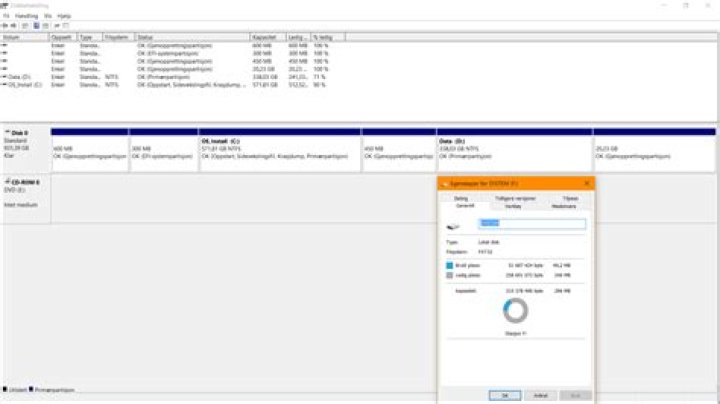
Task: Select the 20,23 GB recovery partition block
Action: pos(654,150)
